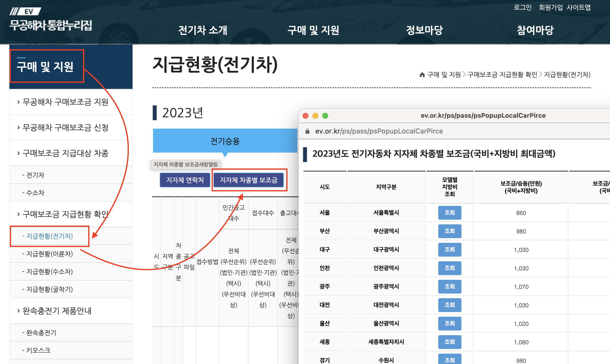Click the lock icon in the popup address bar

coord(307,131)
